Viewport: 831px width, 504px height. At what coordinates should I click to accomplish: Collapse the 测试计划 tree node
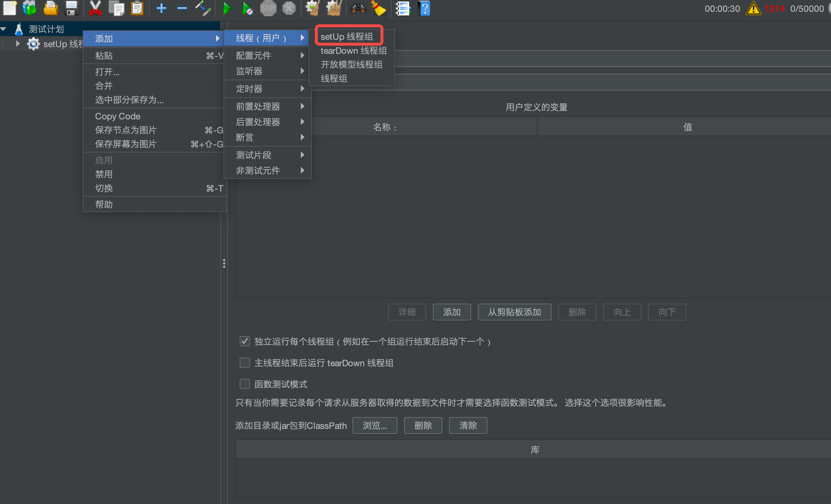point(4,29)
